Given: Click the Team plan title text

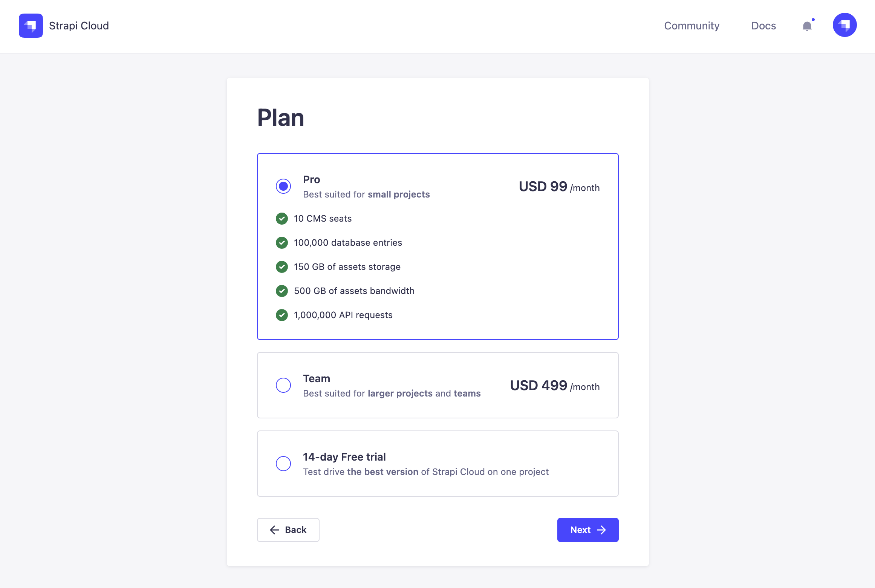Looking at the screenshot, I should [317, 378].
